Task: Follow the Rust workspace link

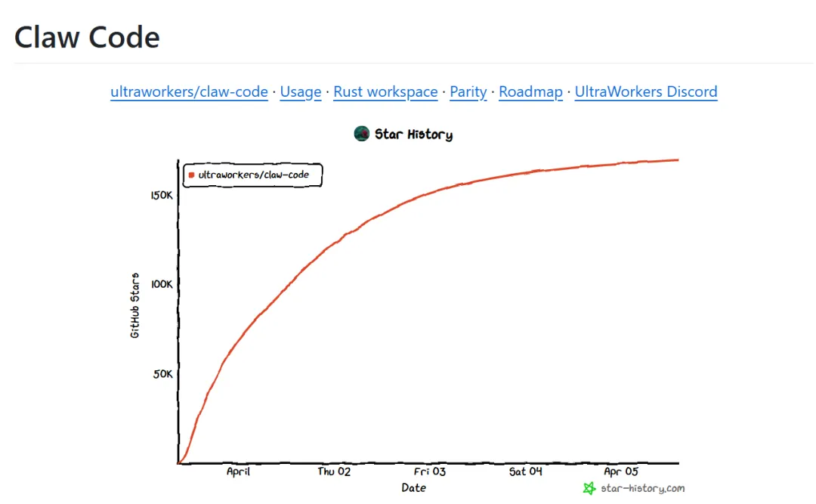Action: pyautogui.click(x=385, y=91)
